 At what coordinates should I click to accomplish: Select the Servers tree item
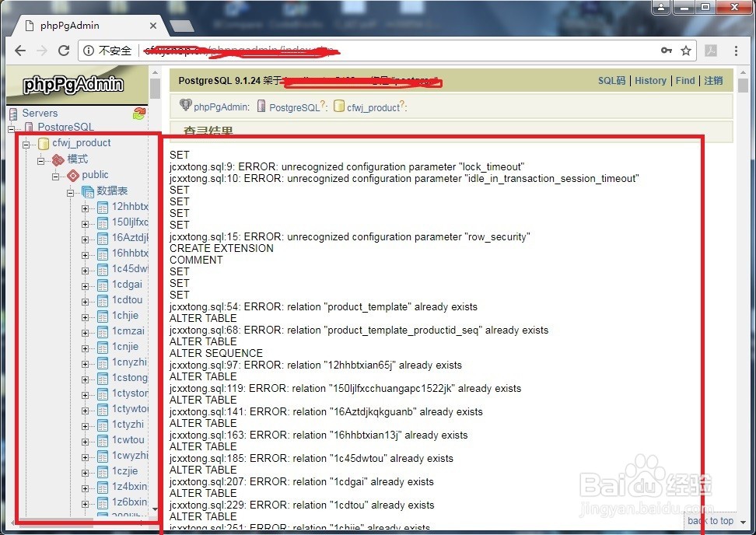point(40,114)
